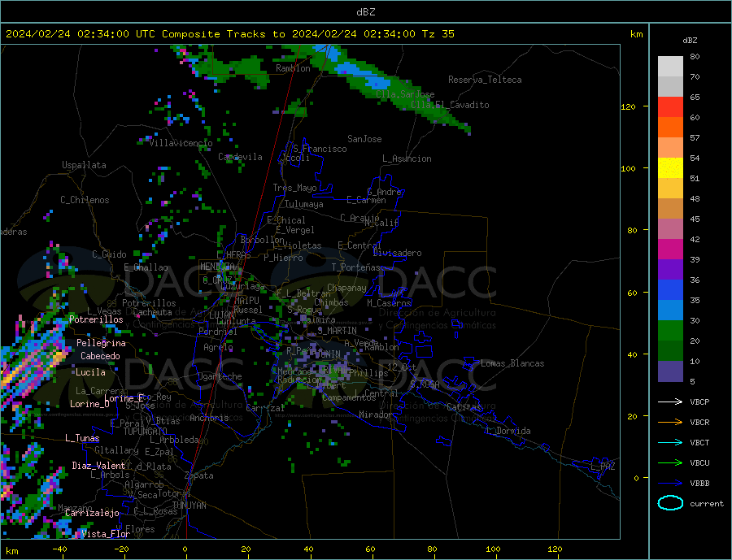Click the Lorine_O label
The image size is (732, 560).
[89, 404]
